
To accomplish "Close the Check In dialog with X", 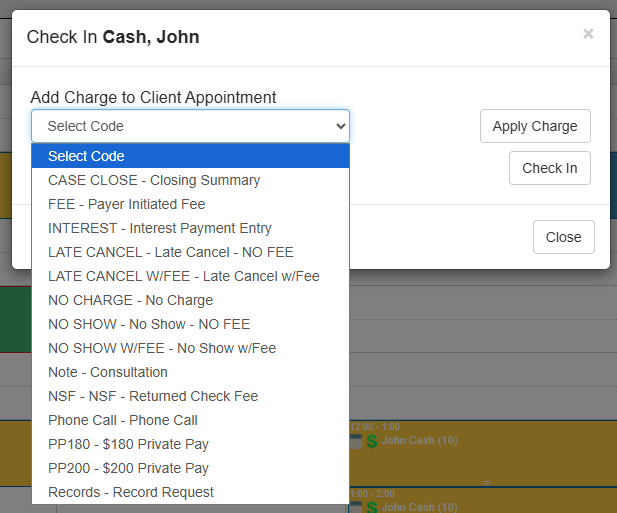I will pyautogui.click(x=588, y=34).
